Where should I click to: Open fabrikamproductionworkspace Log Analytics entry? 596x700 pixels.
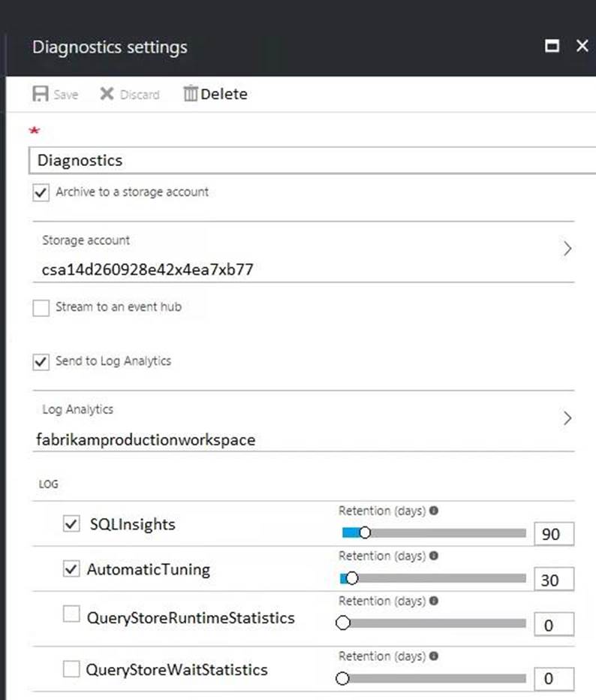click(146, 440)
